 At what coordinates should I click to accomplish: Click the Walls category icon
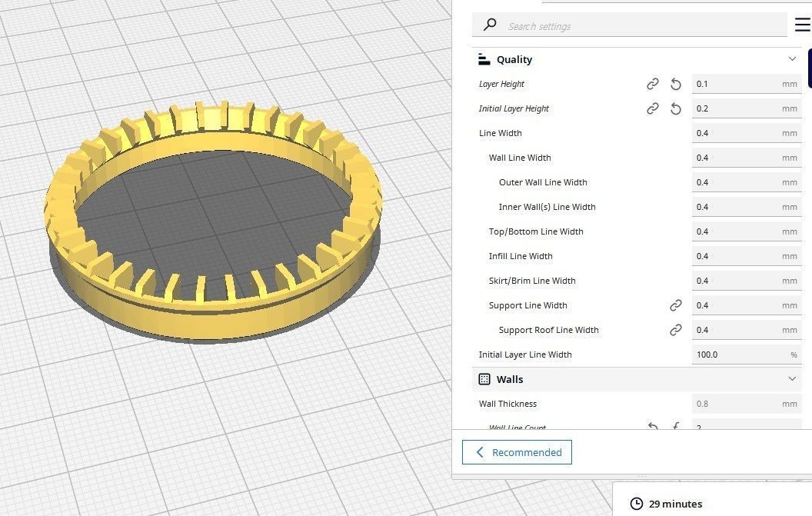[x=484, y=379]
